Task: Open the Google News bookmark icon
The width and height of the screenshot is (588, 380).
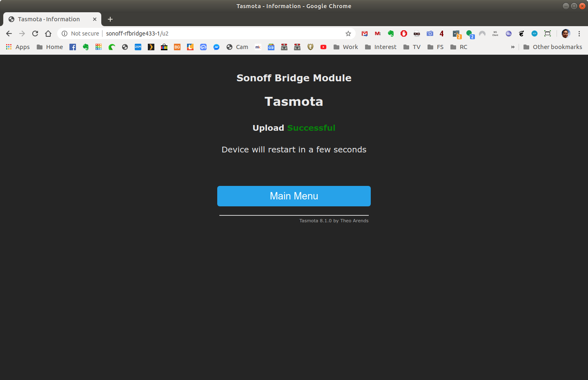Action: pyautogui.click(x=271, y=47)
